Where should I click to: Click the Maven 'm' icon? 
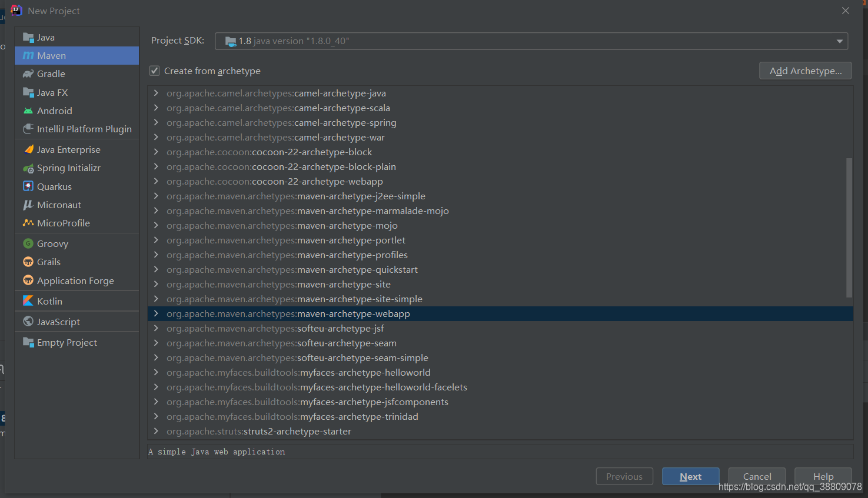click(x=28, y=56)
